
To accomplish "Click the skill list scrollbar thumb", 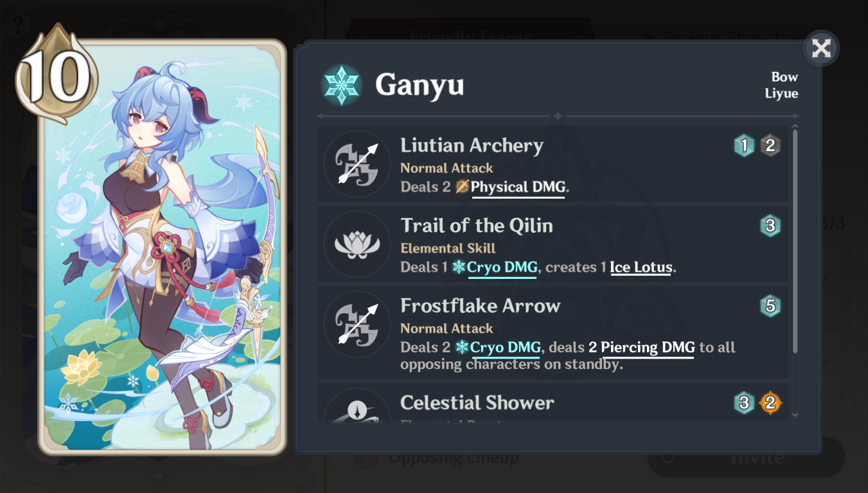I will pos(795,242).
